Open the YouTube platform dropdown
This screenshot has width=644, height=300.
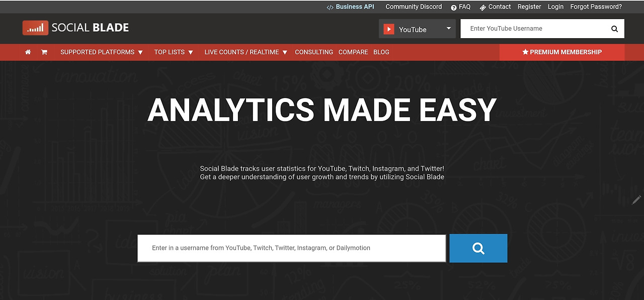417,29
